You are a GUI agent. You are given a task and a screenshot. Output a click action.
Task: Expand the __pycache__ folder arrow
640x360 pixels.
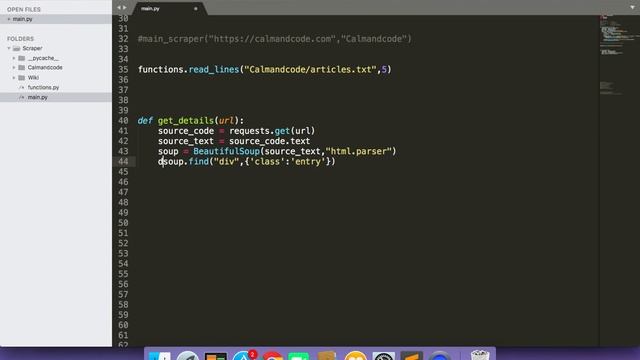14,58
